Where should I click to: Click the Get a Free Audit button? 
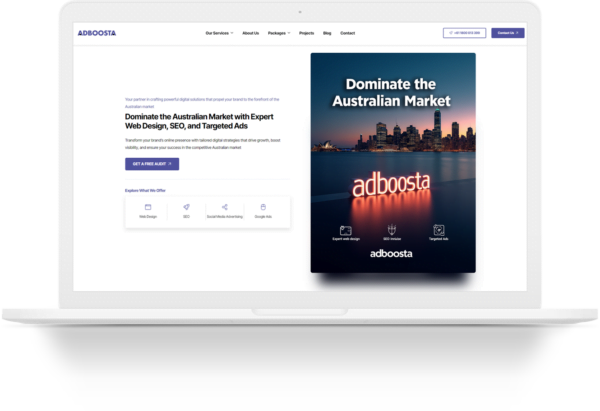coord(152,164)
